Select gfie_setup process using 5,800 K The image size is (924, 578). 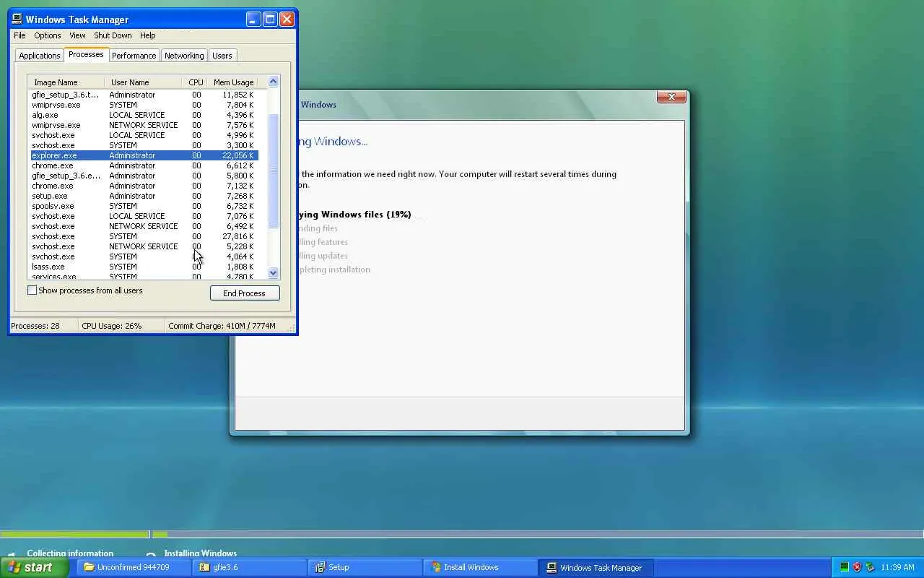[x=143, y=176]
